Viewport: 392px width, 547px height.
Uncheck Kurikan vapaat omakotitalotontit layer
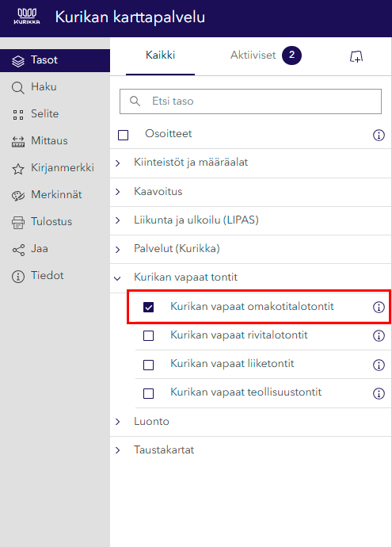(148, 308)
